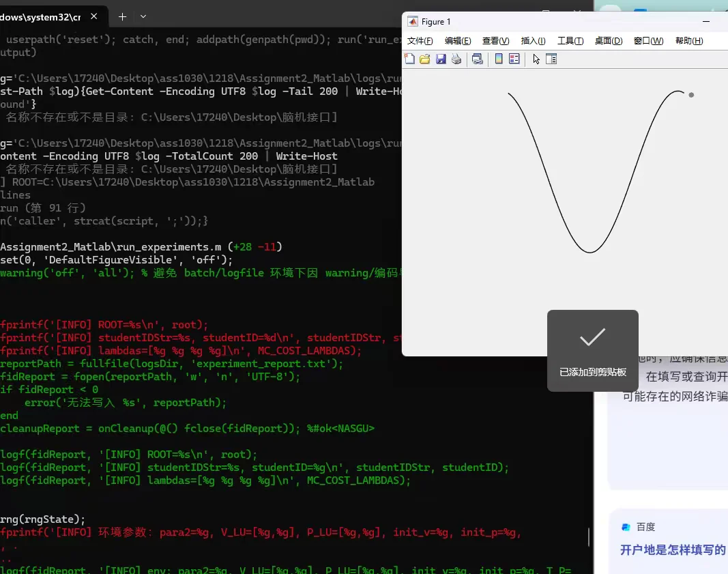
Task: Click the red fprintf 环境参数 line
Action: click(x=261, y=532)
